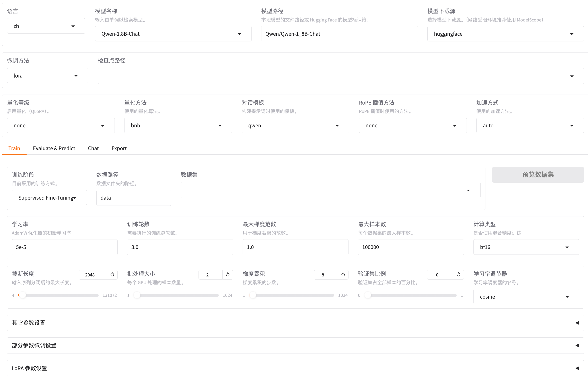The image size is (588, 377).
Task: Reset the 验证集比例 using its reset icon
Action: coord(459,274)
